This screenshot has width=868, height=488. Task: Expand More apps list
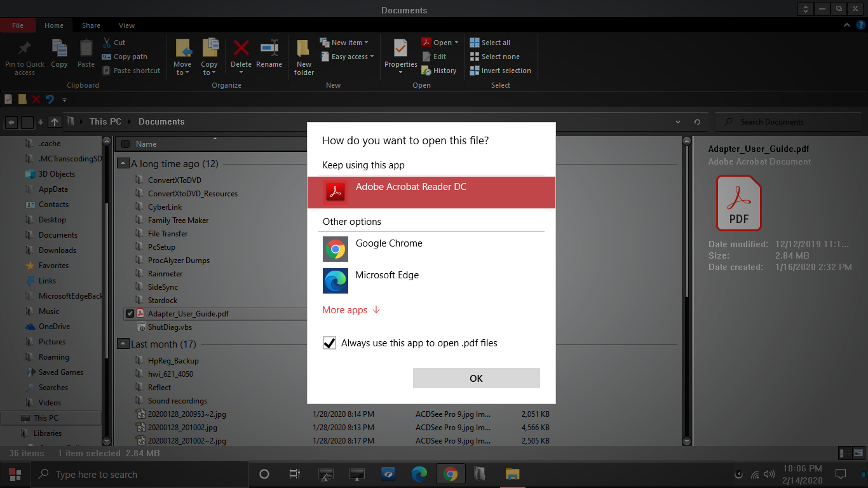coord(351,310)
